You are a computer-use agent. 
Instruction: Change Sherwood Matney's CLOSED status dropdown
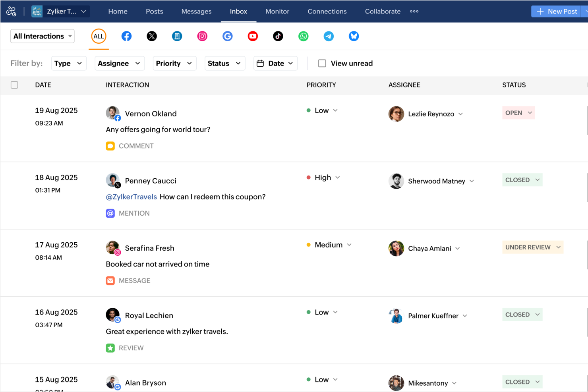tap(522, 180)
